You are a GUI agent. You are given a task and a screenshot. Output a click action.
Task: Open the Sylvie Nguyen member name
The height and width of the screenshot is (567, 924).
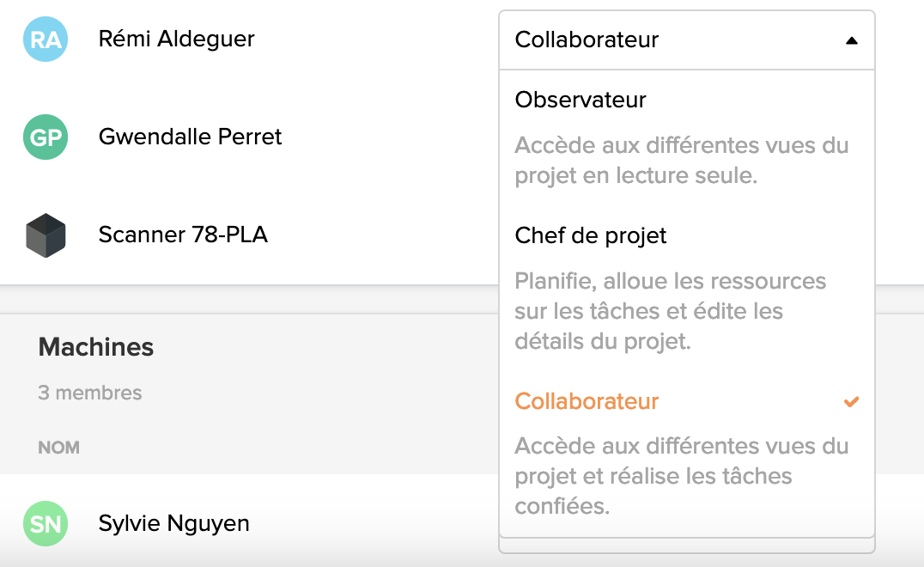coord(173,523)
